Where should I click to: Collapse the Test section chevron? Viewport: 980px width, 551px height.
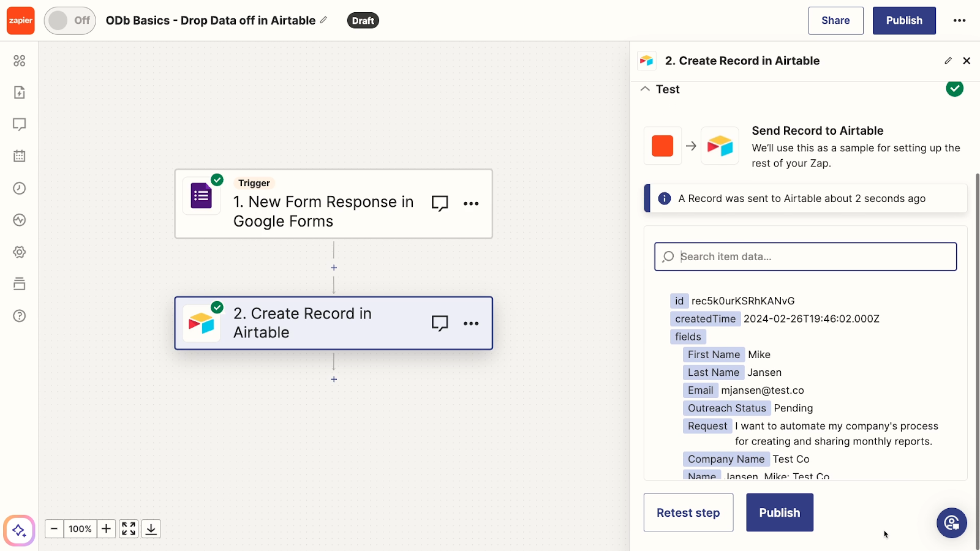(x=645, y=89)
